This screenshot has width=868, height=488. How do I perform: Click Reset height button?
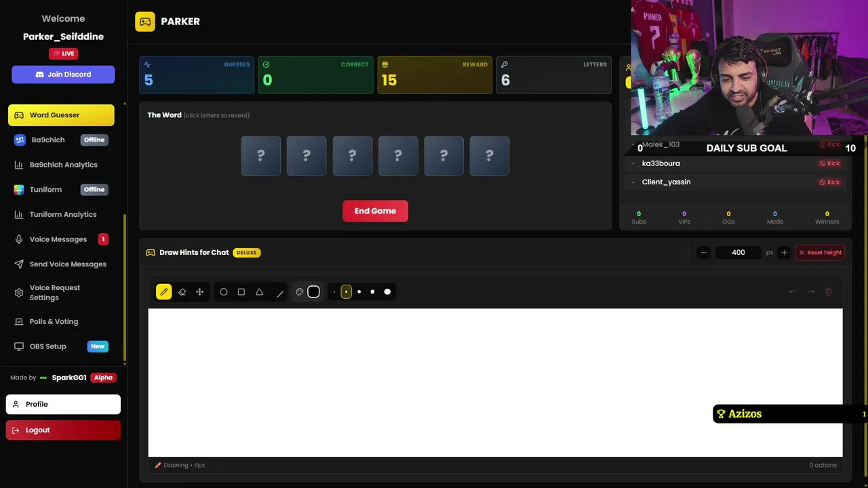(820, 252)
